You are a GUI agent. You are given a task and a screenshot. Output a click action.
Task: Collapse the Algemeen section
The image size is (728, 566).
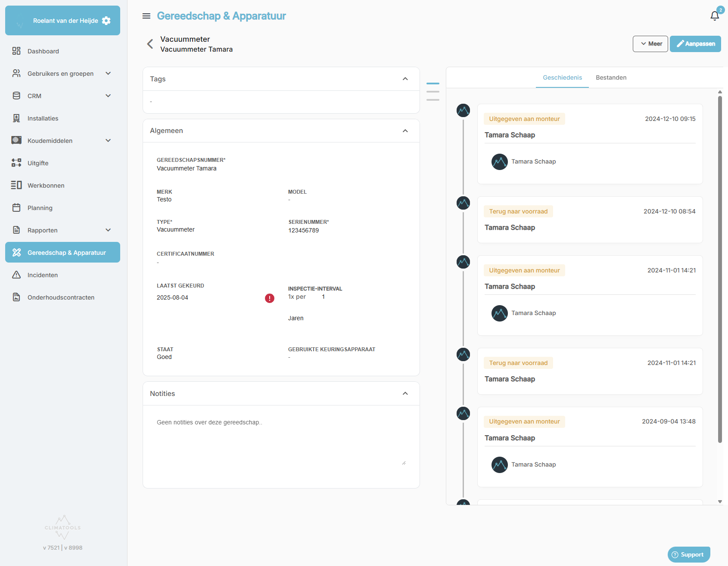point(405,131)
